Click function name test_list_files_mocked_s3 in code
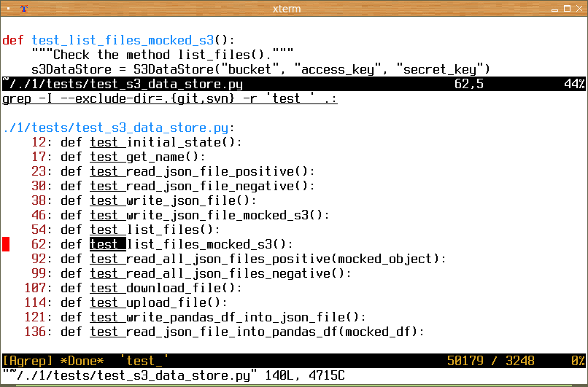588x387 pixels. click(x=123, y=39)
